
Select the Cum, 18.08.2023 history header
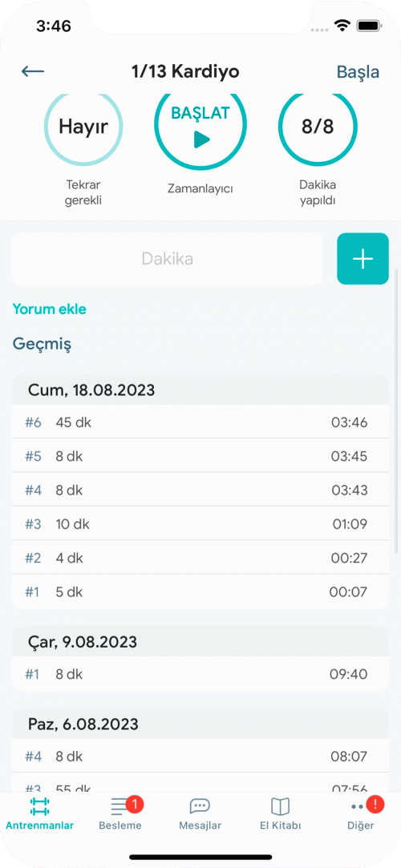(x=200, y=390)
